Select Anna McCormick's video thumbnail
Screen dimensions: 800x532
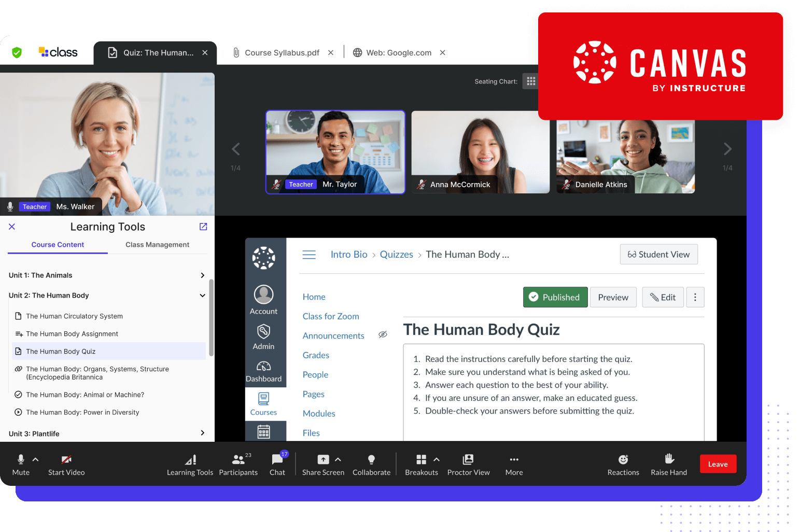tap(481, 152)
